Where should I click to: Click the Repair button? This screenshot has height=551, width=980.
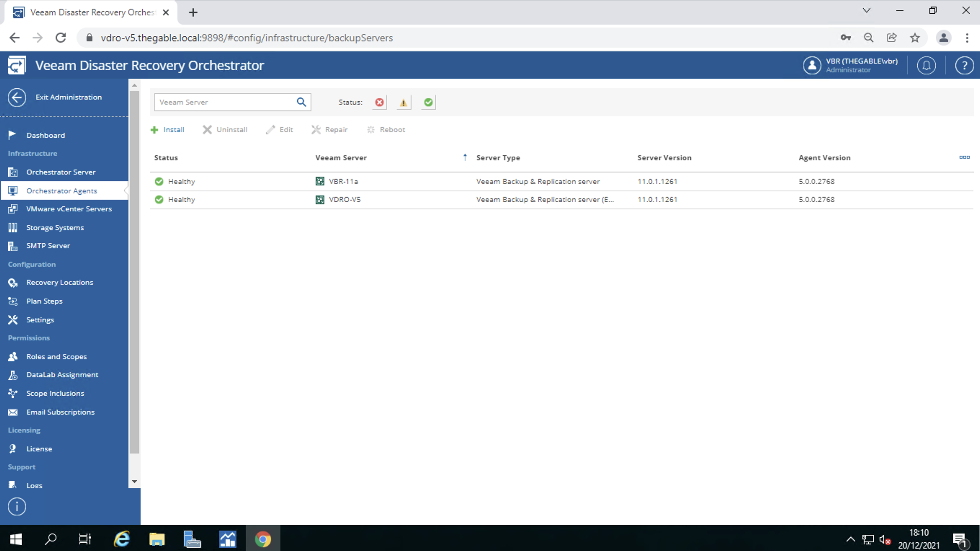[329, 130]
